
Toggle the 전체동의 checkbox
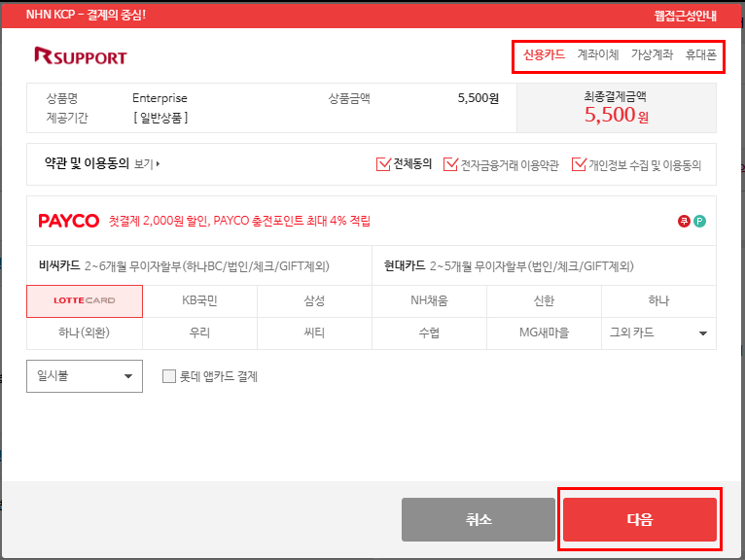(x=383, y=164)
